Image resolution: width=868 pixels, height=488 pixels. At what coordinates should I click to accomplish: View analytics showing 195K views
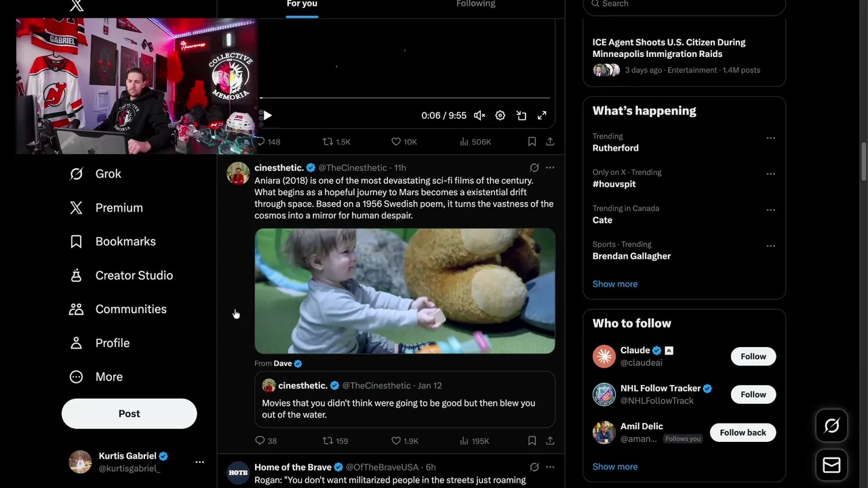coord(474,441)
